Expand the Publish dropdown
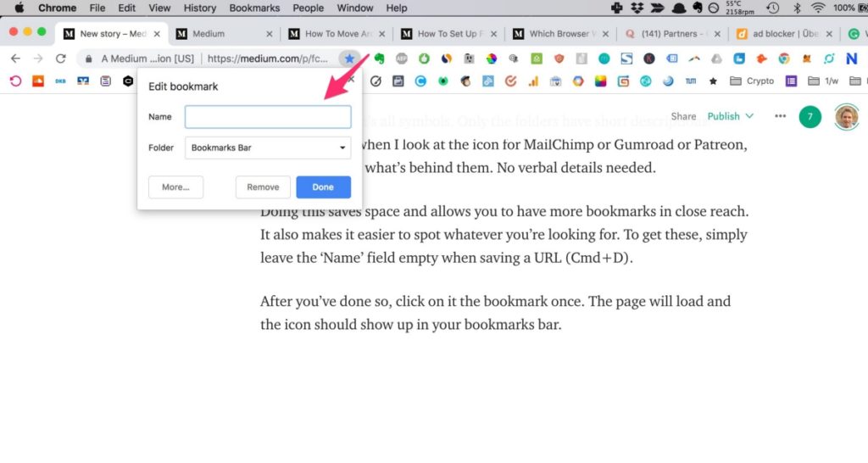 coord(730,116)
